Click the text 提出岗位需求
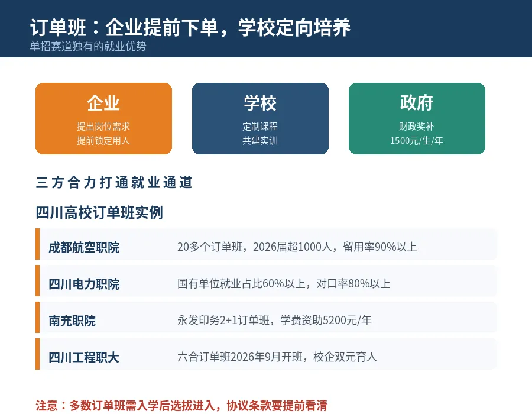The width and height of the screenshot is (532, 414). point(103,126)
